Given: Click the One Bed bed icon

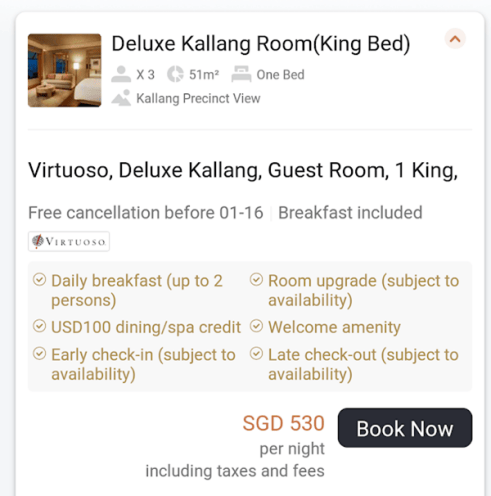Looking at the screenshot, I should (x=241, y=74).
